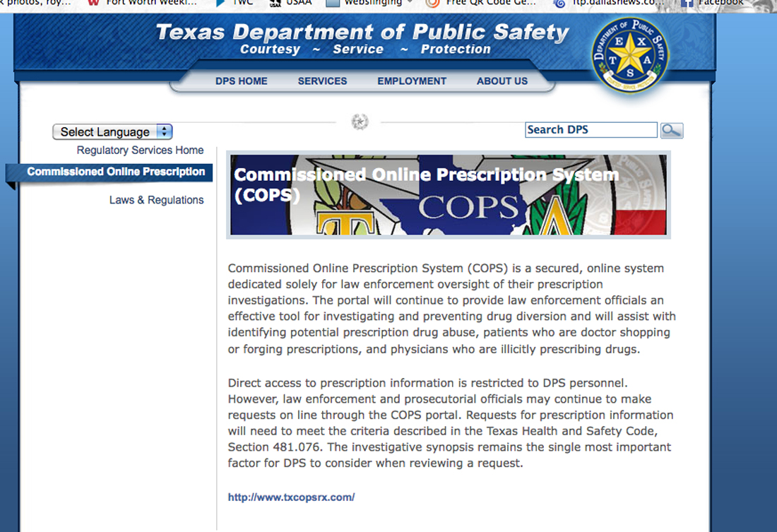Open the dallasnews bookmark icon
The width and height of the screenshot is (777, 532).
pyautogui.click(x=559, y=3)
